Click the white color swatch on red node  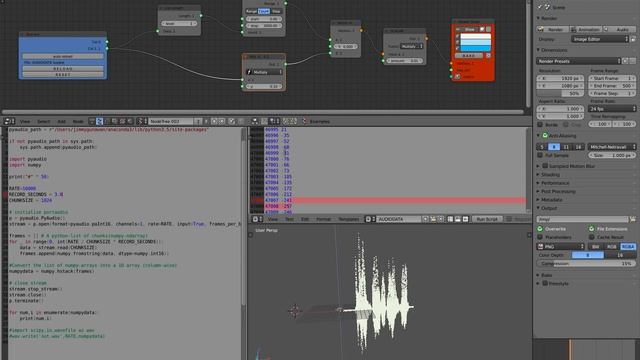point(476,36)
